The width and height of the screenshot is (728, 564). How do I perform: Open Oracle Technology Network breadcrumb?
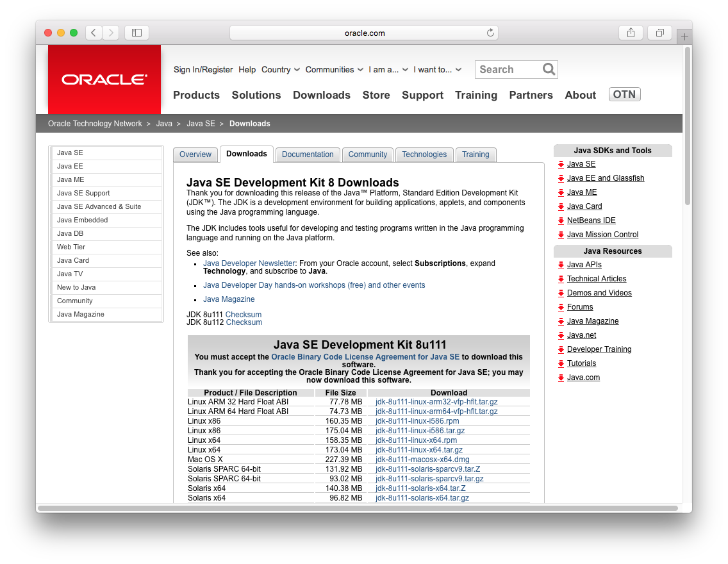tap(95, 124)
